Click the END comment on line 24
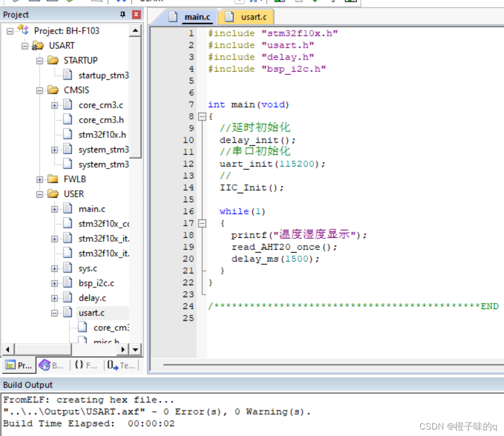504x436 pixels. (353, 306)
